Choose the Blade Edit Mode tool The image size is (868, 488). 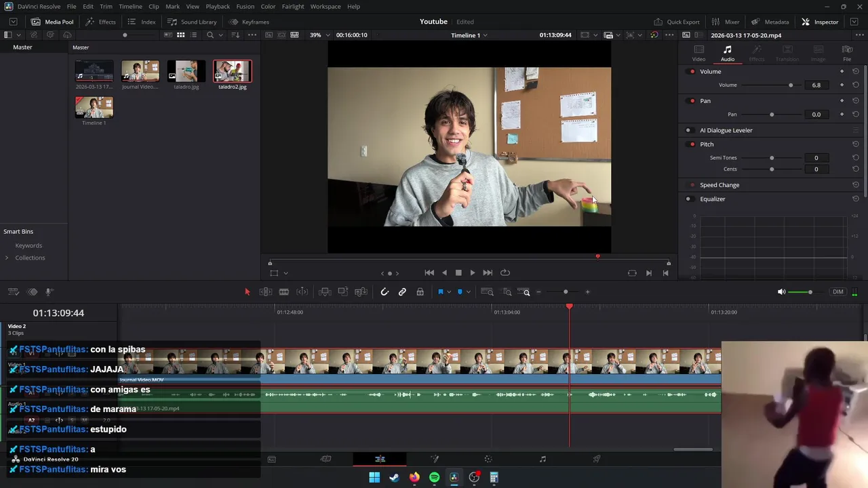pyautogui.click(x=284, y=292)
